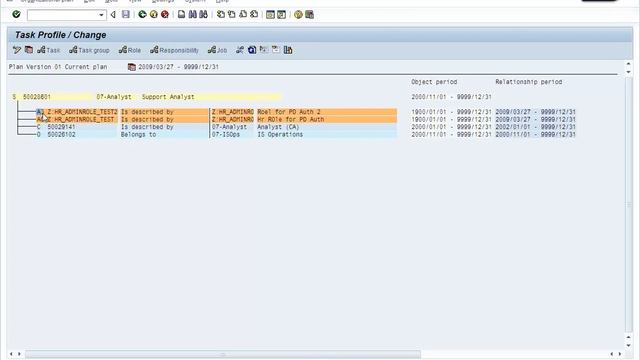Click the horizontal scrollbar thumb
640x360 pixels.
[223, 354]
